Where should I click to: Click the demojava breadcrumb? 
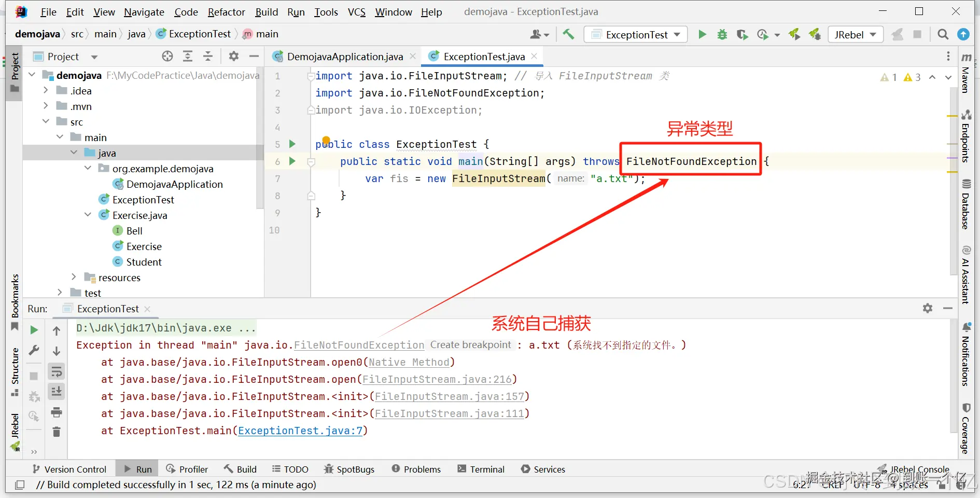click(37, 34)
